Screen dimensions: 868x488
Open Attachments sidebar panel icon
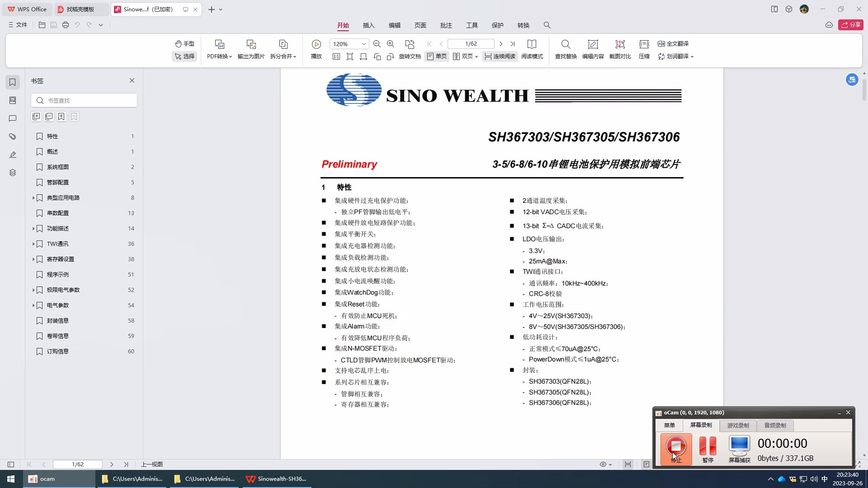(13, 136)
